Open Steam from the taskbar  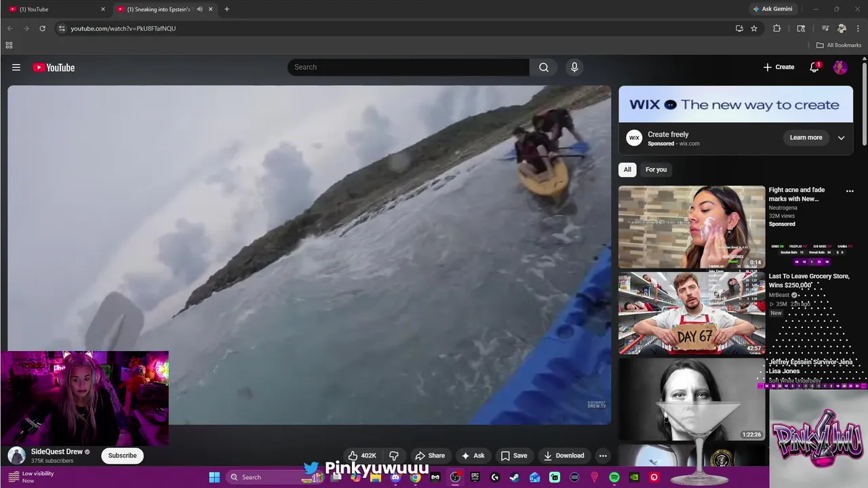[515, 477]
